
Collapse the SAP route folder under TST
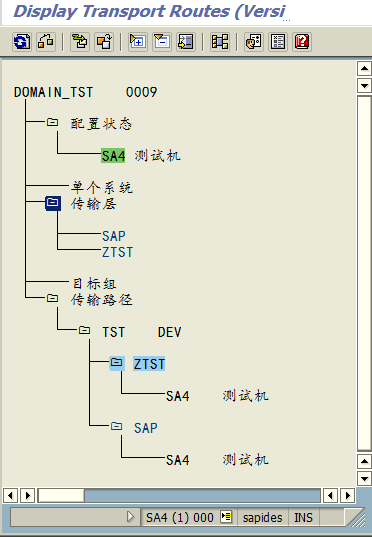point(116,426)
